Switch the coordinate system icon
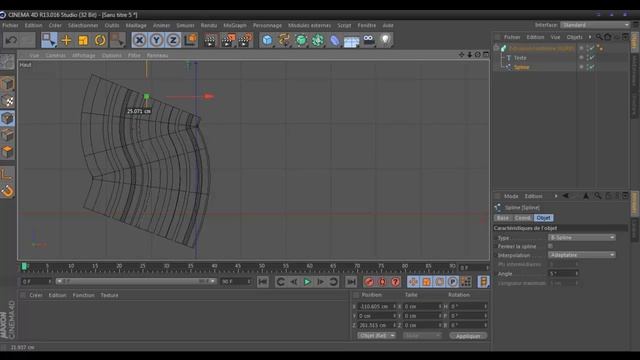 [x=190, y=40]
